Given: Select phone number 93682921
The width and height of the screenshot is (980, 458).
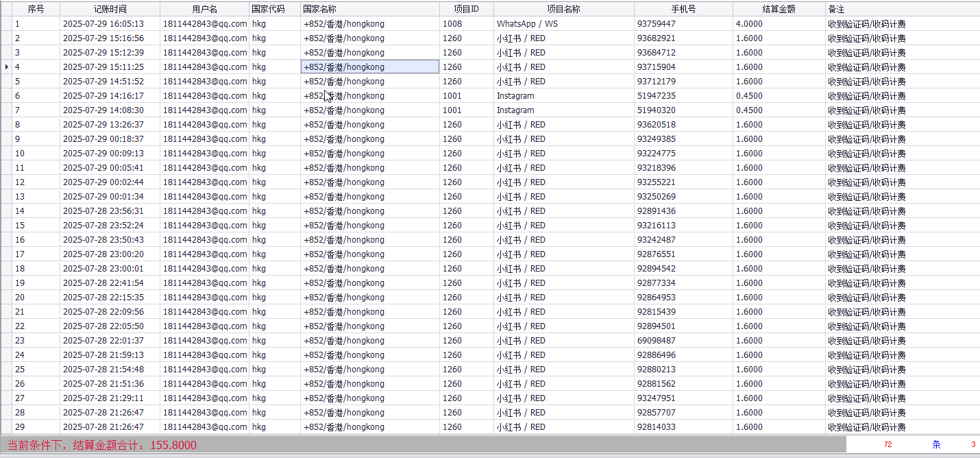Looking at the screenshot, I should [683, 38].
